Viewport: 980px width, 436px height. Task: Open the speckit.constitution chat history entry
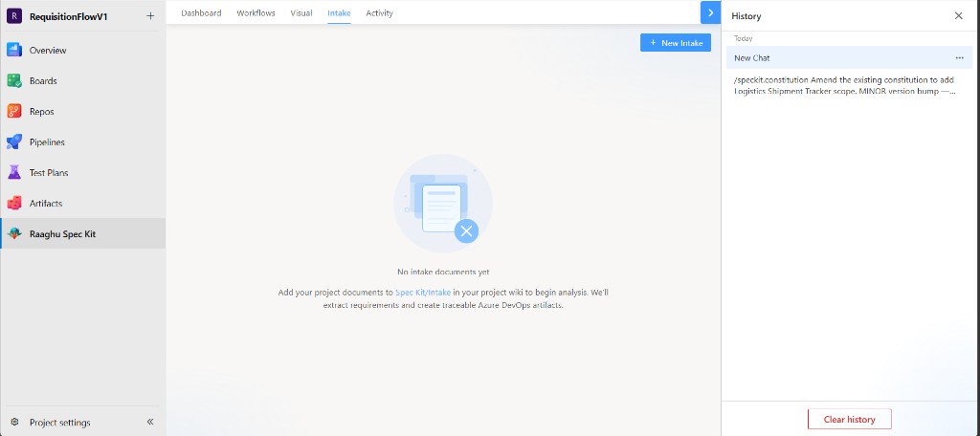(x=846, y=86)
